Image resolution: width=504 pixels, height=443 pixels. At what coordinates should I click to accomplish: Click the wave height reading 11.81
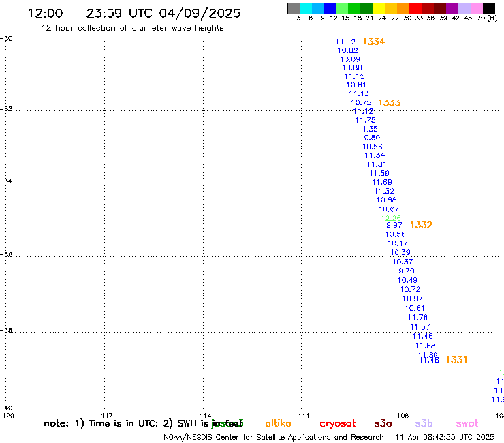[x=377, y=164]
